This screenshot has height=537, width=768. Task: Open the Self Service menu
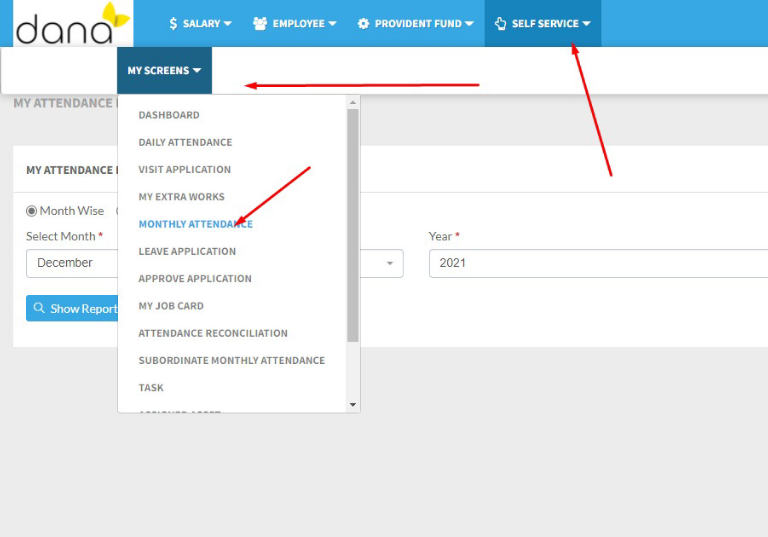pyautogui.click(x=543, y=24)
